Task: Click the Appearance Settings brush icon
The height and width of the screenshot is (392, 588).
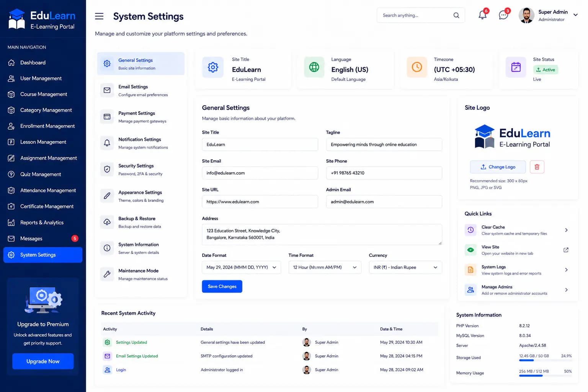Action: (107, 196)
